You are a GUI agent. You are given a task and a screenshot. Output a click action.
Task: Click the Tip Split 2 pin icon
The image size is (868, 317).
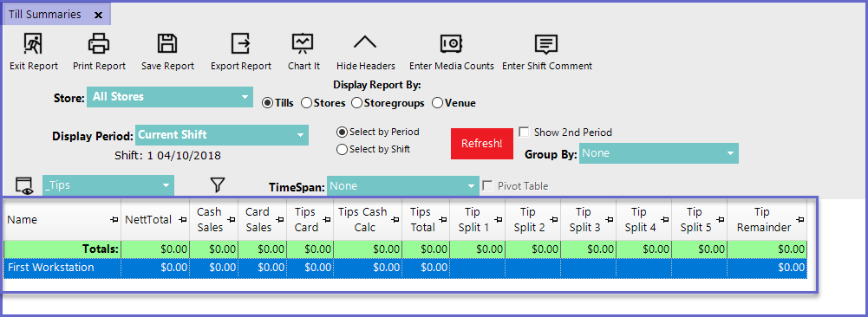(x=554, y=220)
